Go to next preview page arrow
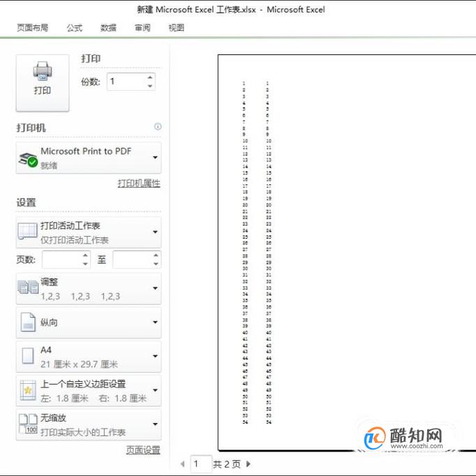This screenshot has width=476, height=476. [248, 464]
